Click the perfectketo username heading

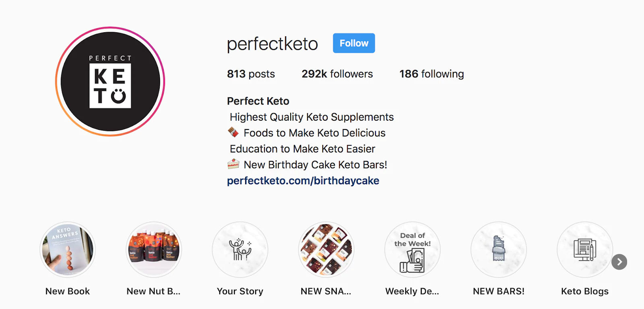pos(272,44)
